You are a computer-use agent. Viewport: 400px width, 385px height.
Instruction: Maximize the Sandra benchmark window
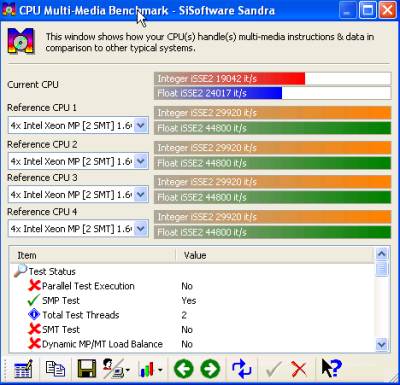pos(368,10)
